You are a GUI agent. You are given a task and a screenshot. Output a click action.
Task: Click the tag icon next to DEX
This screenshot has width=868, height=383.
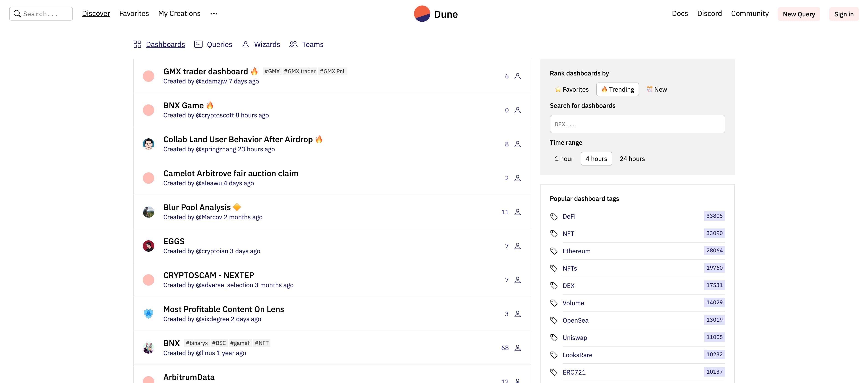click(554, 286)
